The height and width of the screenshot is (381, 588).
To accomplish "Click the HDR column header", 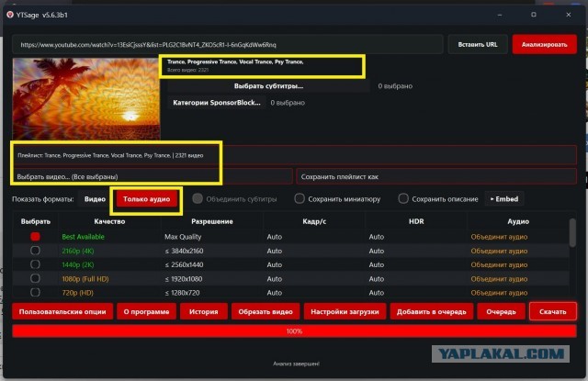I will tap(416, 221).
